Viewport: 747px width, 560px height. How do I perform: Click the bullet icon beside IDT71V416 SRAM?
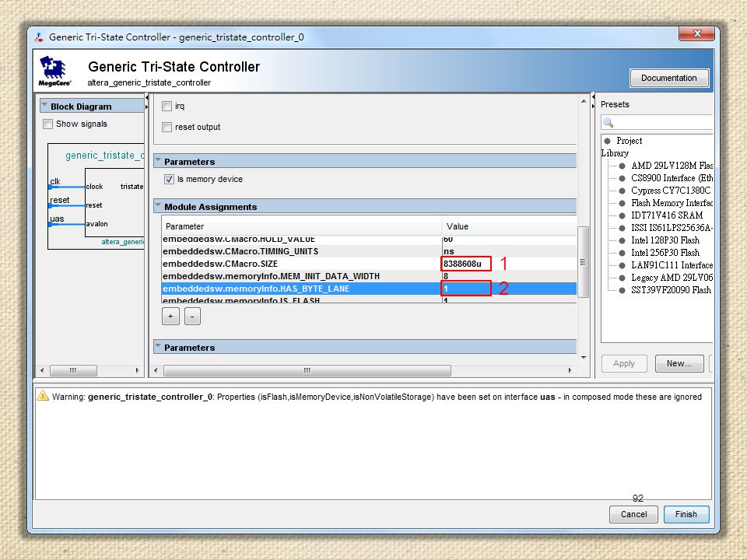click(622, 215)
